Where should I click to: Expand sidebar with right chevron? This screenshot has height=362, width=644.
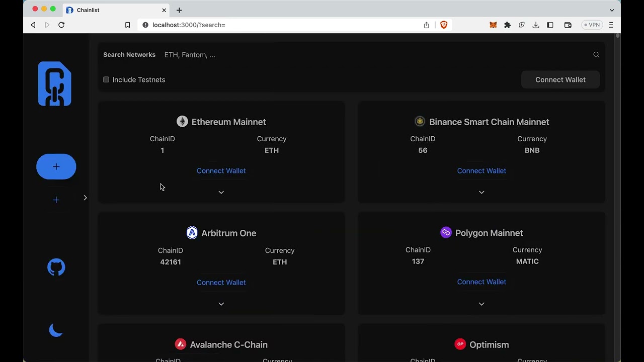pos(85,198)
